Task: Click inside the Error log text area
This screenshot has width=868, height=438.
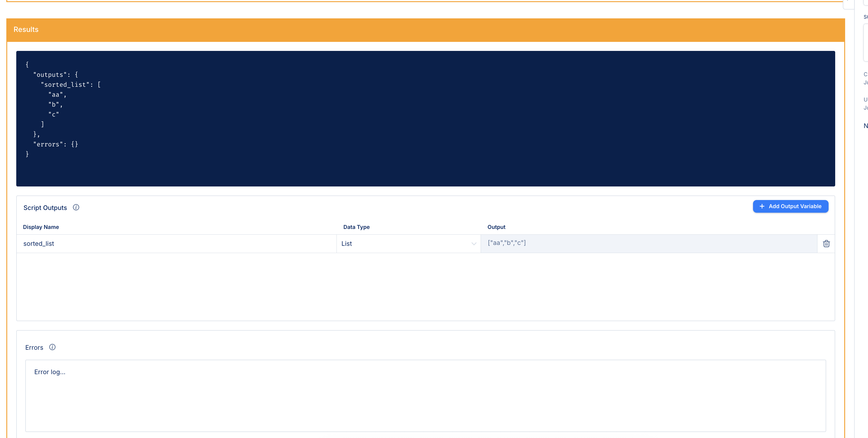Action: point(425,395)
